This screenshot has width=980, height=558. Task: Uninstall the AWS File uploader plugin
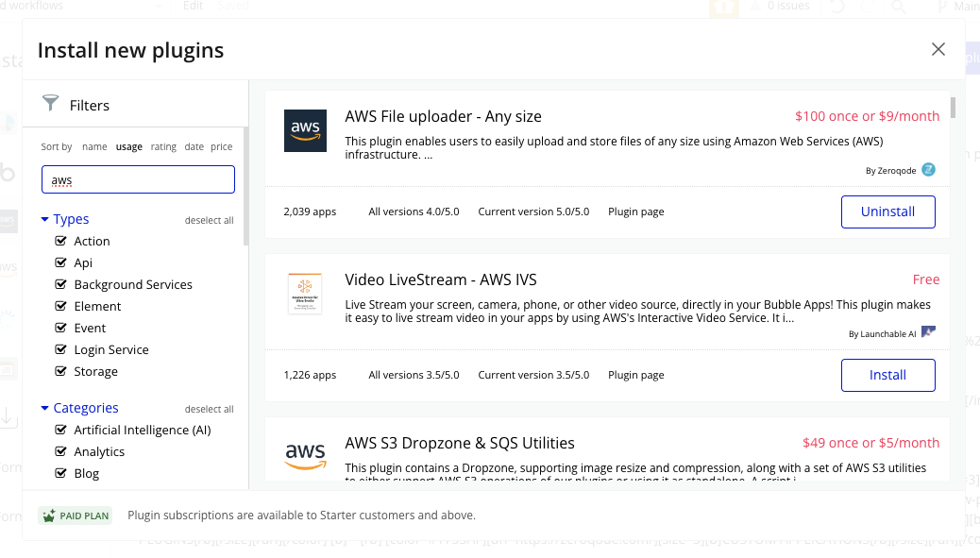887,211
